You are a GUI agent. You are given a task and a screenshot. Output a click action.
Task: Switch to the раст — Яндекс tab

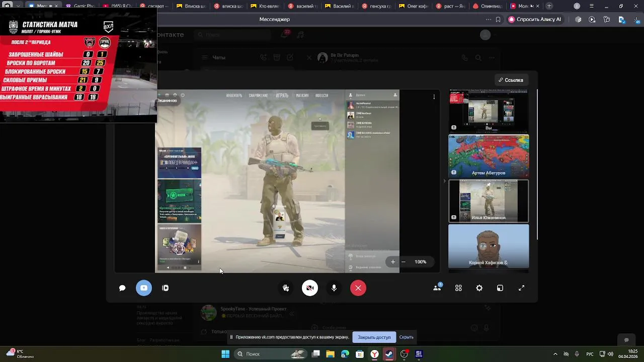tap(451, 6)
